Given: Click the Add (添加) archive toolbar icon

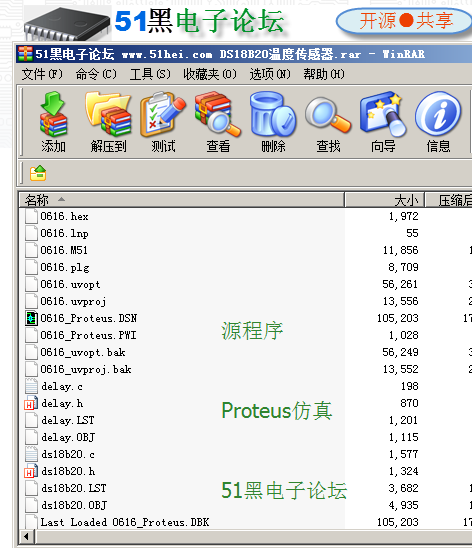Looking at the screenshot, I should [x=53, y=122].
